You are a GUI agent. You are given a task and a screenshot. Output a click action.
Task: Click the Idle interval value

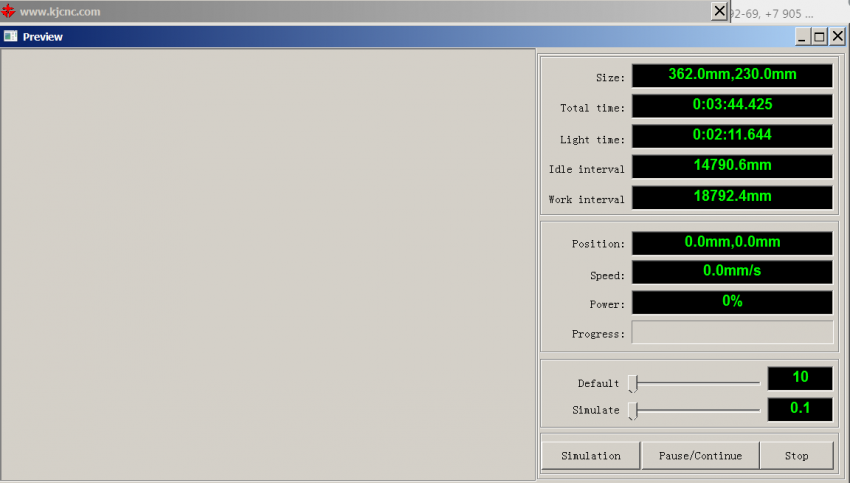coord(732,166)
